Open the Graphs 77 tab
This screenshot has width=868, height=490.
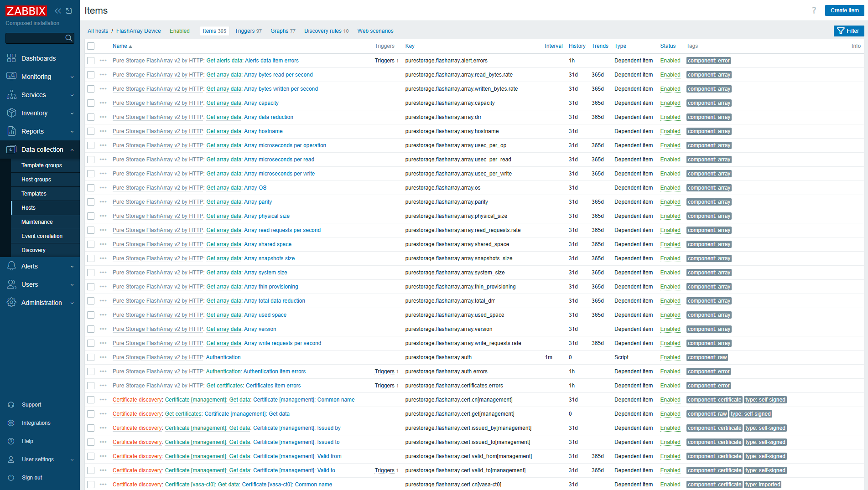click(283, 31)
